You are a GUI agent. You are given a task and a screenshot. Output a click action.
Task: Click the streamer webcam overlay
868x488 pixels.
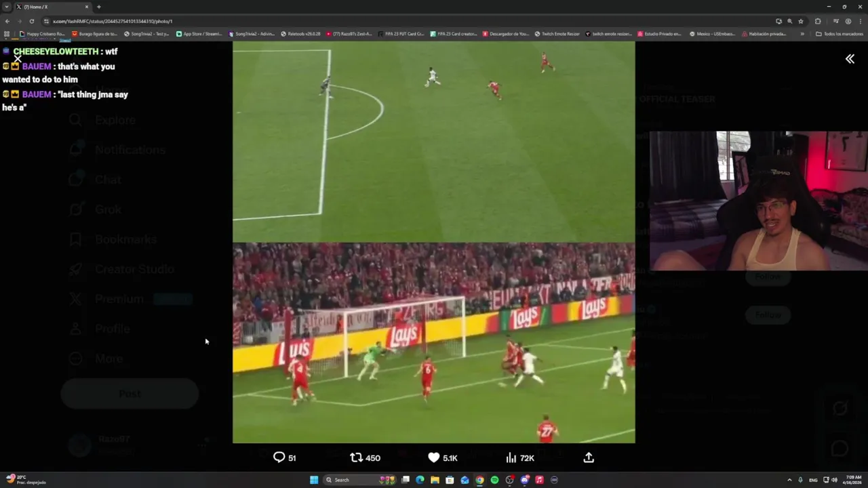[x=758, y=201]
